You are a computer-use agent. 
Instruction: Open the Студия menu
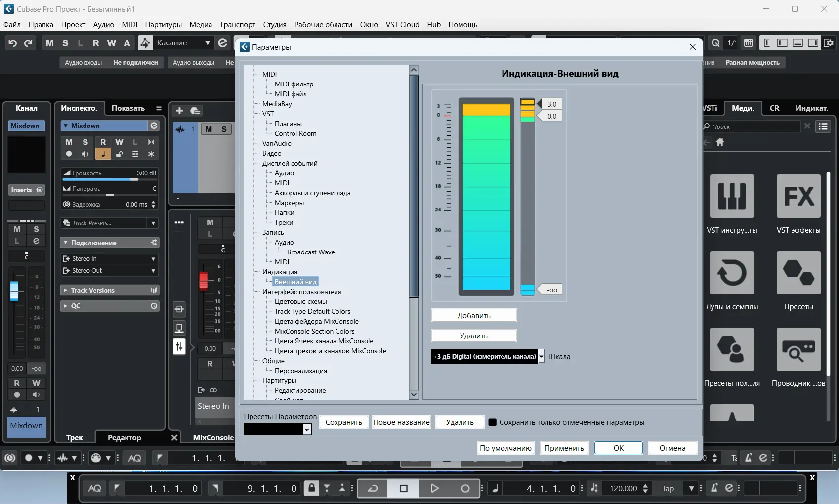pos(274,25)
